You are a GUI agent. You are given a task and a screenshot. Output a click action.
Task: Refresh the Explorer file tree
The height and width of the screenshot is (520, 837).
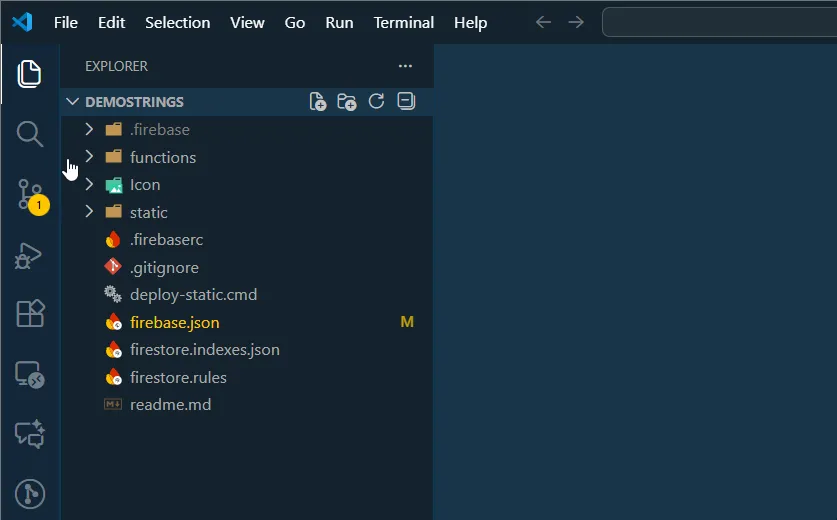point(376,101)
